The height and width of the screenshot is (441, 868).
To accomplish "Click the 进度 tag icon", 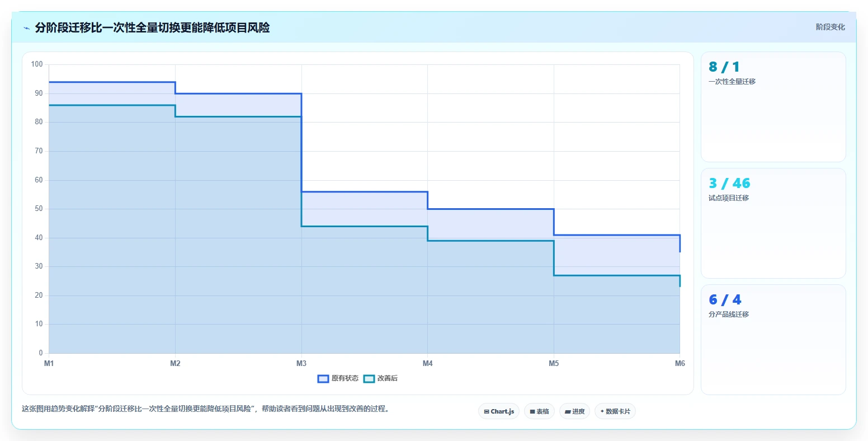I will [x=568, y=411].
